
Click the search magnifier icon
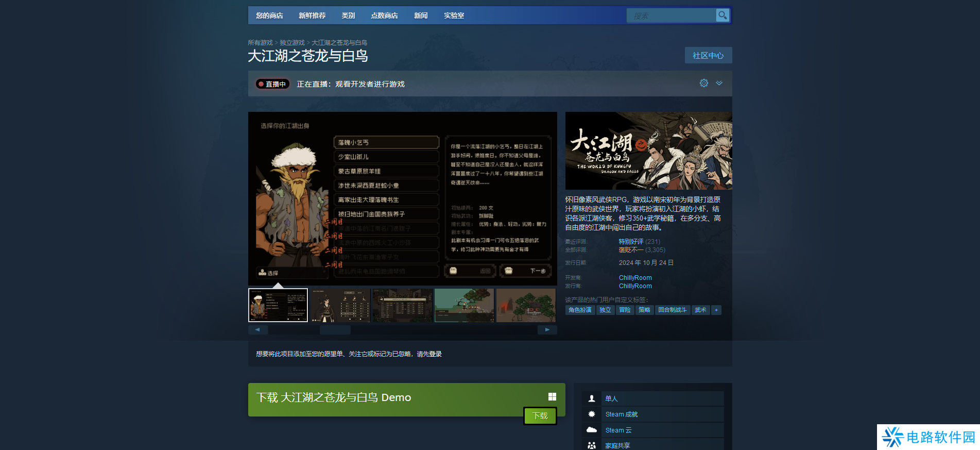click(x=723, y=15)
